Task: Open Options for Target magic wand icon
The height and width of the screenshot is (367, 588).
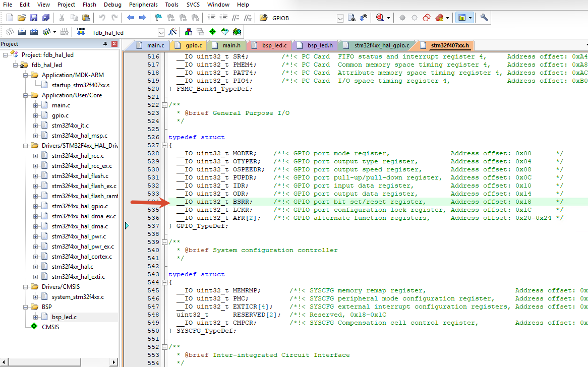Action: 172,32
